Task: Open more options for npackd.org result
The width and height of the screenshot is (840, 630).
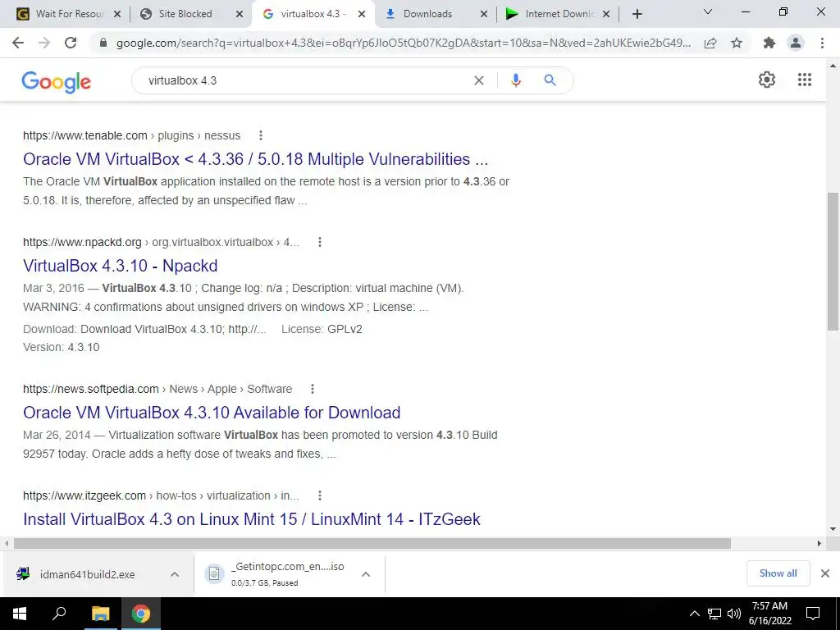Action: (320, 242)
